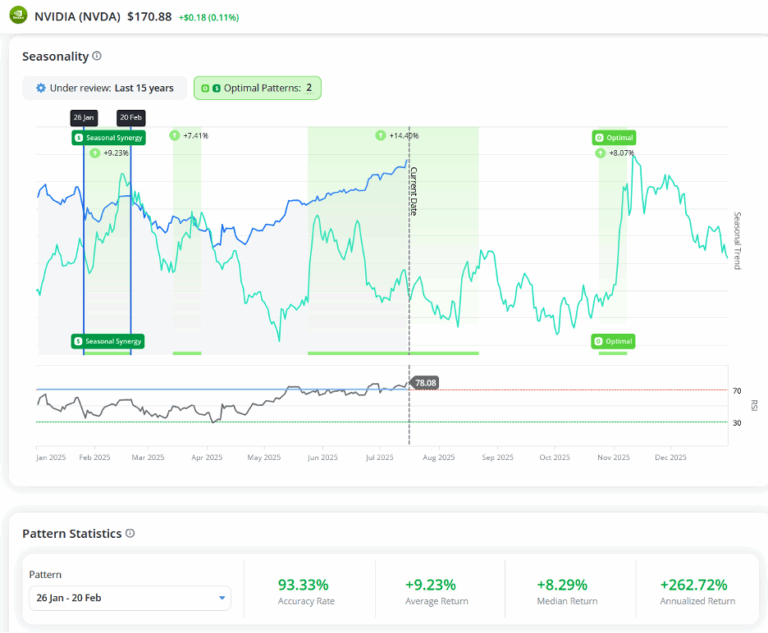768x633 pixels.
Task: Select the top Optimal badge near November
Action: point(614,138)
